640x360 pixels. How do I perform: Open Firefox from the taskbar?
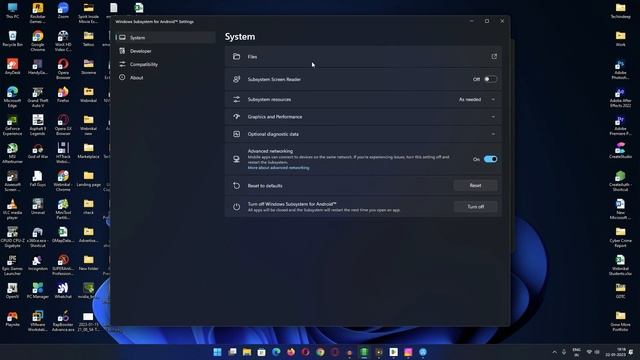[x=291, y=352]
